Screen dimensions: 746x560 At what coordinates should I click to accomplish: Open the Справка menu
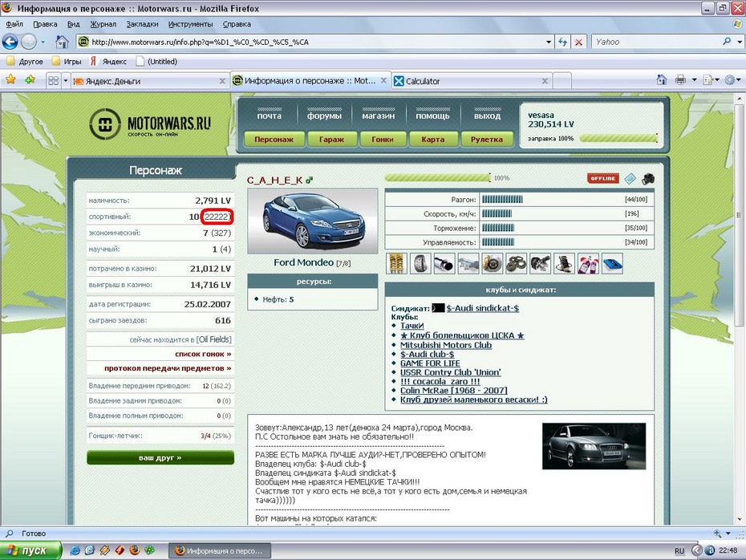point(237,24)
